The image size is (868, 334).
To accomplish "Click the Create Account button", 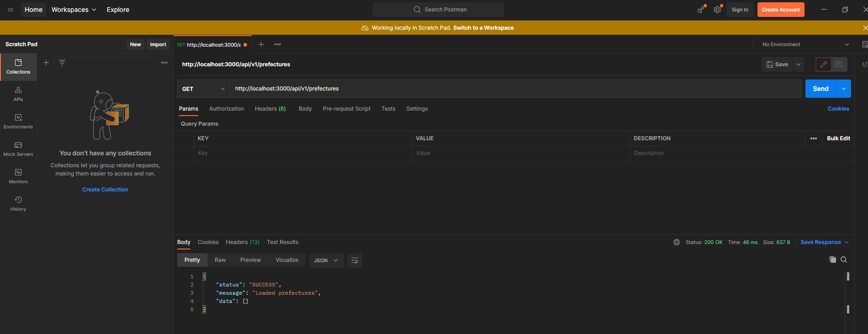I will click(x=781, y=10).
